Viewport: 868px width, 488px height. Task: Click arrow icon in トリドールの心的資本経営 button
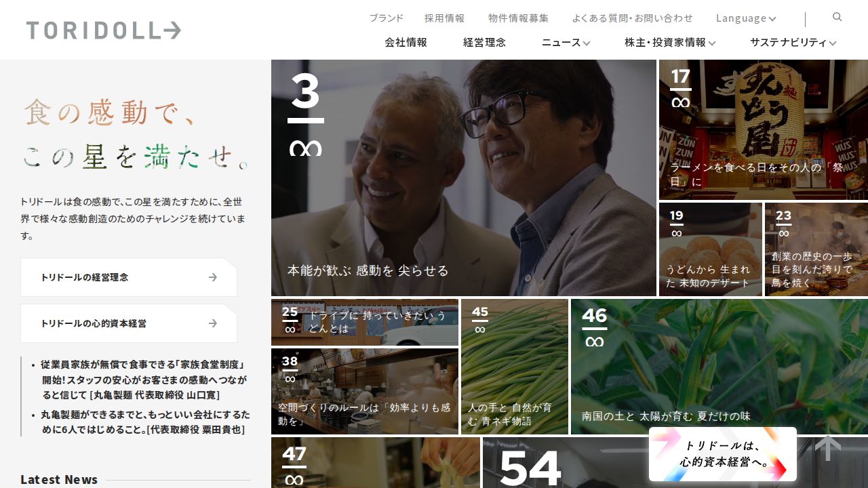(213, 323)
